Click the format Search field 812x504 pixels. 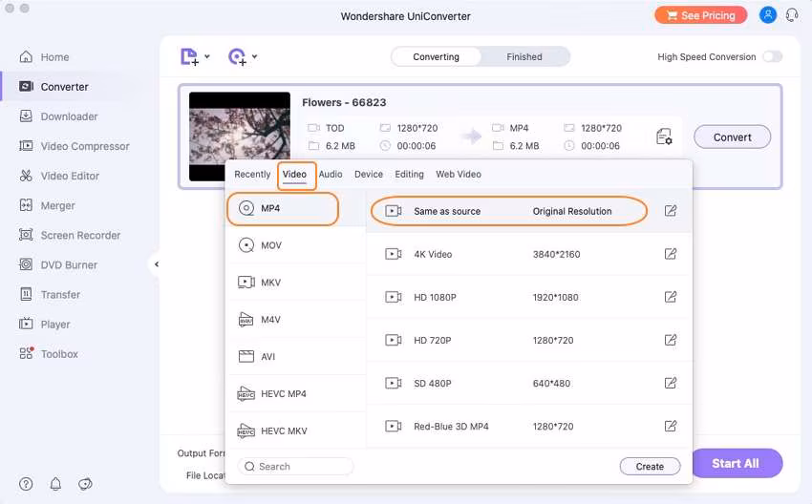click(296, 466)
